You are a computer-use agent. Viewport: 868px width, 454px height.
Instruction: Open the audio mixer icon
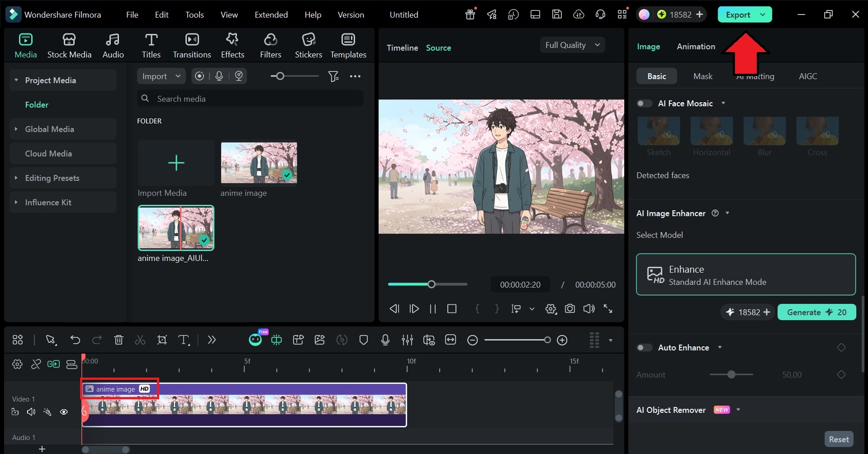(407, 340)
